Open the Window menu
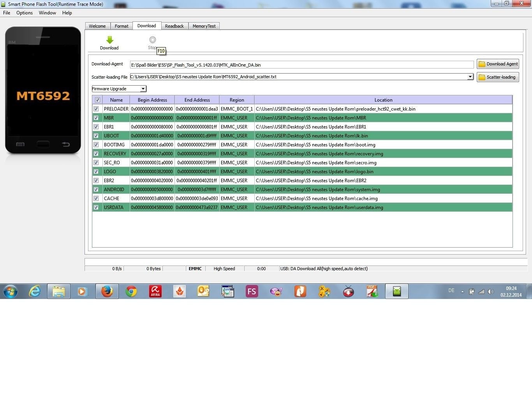 click(48, 13)
